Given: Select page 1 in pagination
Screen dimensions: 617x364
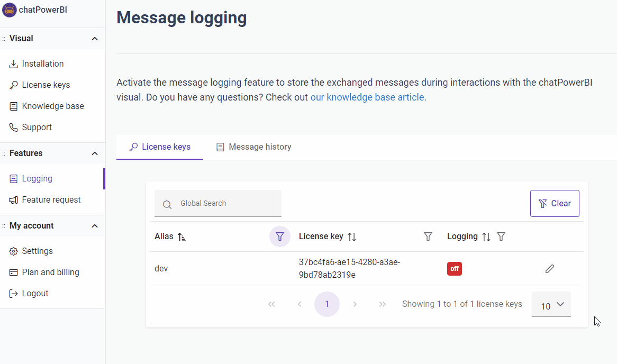Looking at the screenshot, I should pyautogui.click(x=327, y=304).
